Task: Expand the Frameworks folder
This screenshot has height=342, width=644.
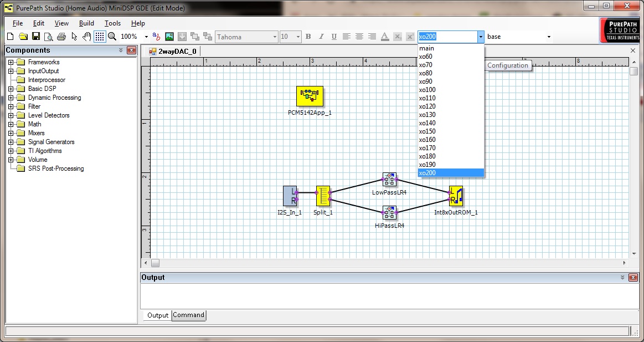Action: [x=11, y=62]
